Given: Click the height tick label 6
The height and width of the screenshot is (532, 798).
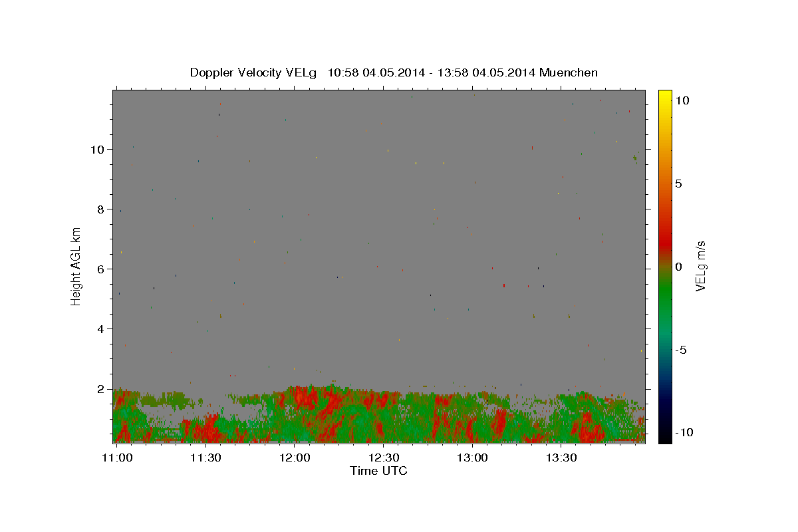Looking at the screenshot, I should tap(101, 269).
